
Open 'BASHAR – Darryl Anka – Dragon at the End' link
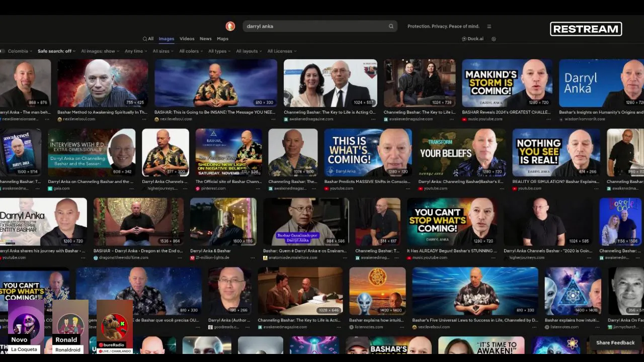point(138,251)
